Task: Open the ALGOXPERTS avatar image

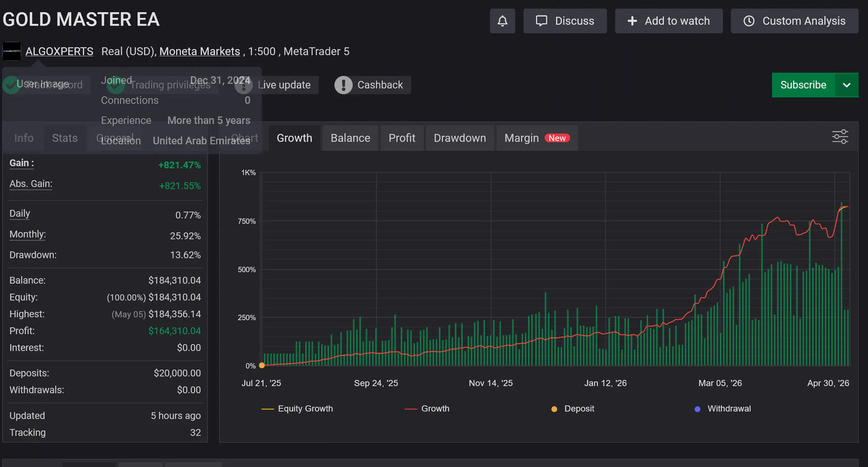Action: pyautogui.click(x=11, y=51)
